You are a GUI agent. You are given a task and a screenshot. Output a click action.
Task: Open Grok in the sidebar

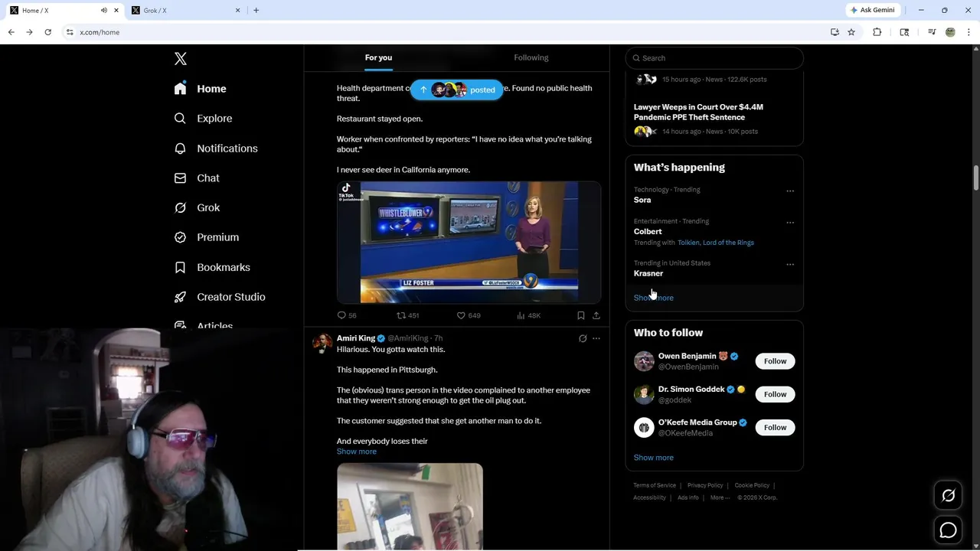(x=197, y=207)
